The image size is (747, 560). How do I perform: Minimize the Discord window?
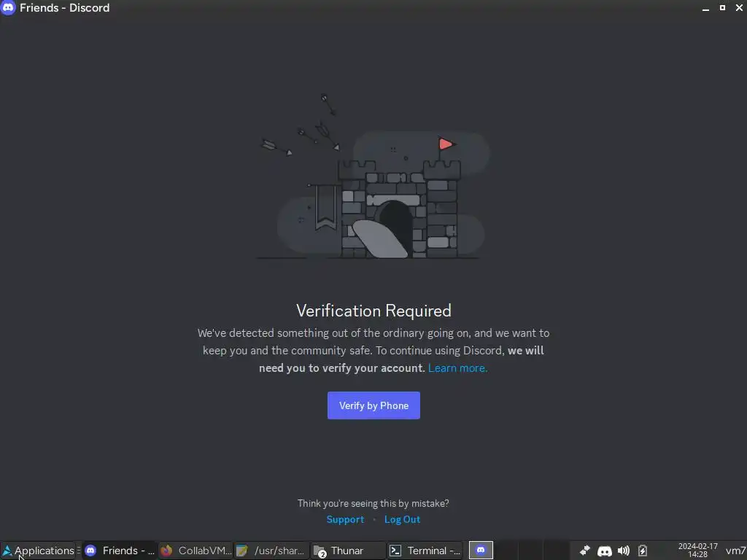[x=705, y=8]
